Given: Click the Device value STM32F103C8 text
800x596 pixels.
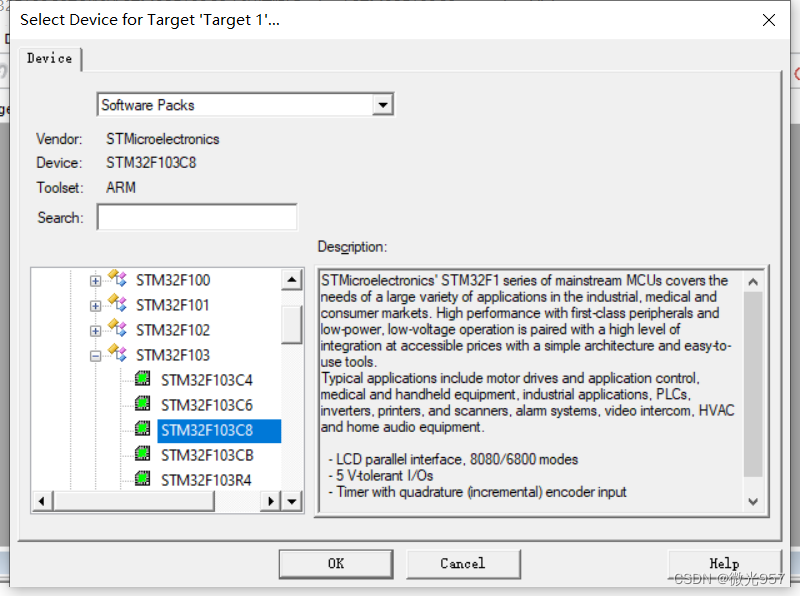Looking at the screenshot, I should click(x=151, y=163).
